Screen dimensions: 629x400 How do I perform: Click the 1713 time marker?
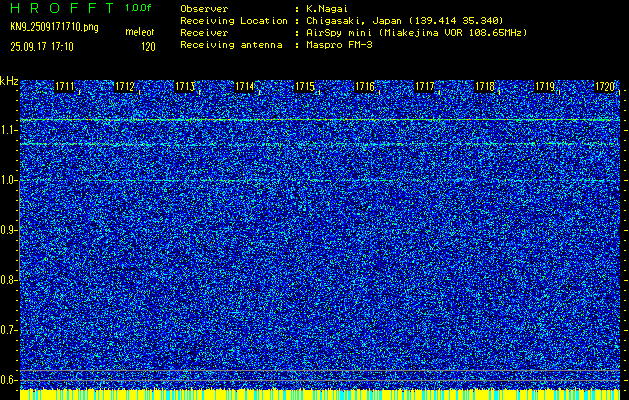185,86
